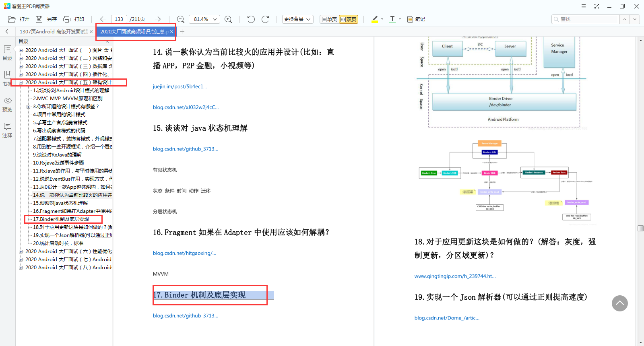
Task: Switch to 单页 single page view
Action: coord(329,19)
